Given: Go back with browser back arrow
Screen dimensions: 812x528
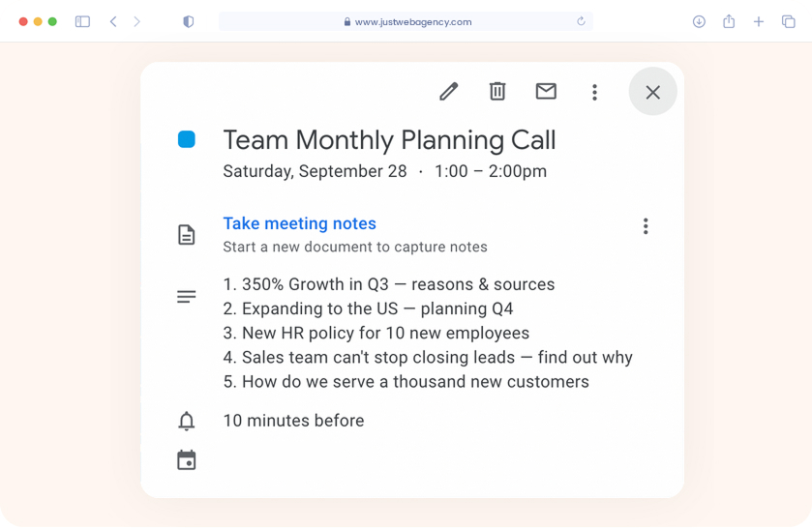Looking at the screenshot, I should click(113, 21).
